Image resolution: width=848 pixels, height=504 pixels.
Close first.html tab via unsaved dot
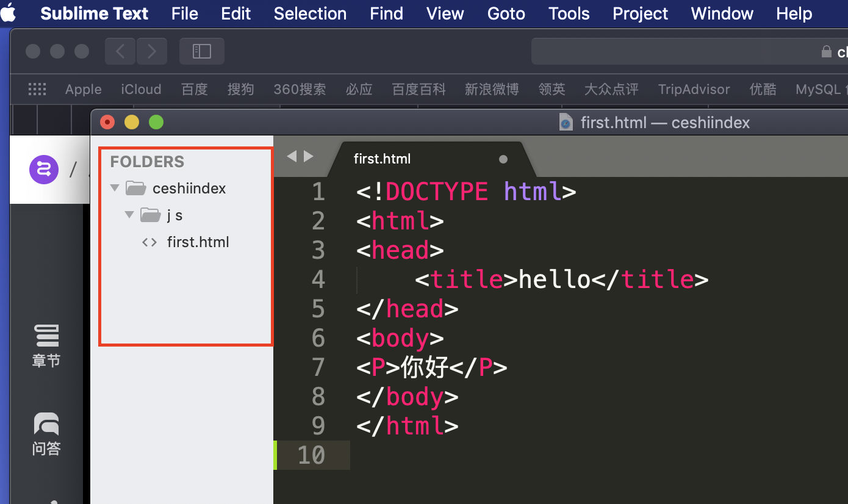point(503,159)
